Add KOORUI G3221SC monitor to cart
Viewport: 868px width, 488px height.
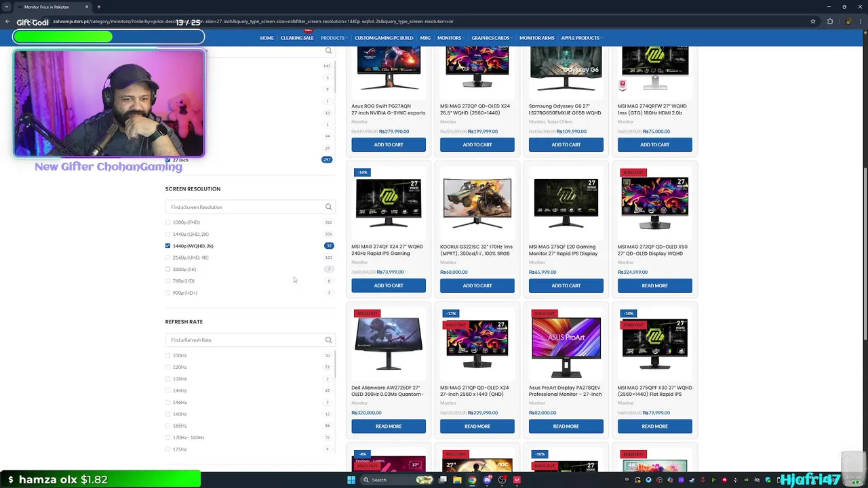tap(477, 285)
